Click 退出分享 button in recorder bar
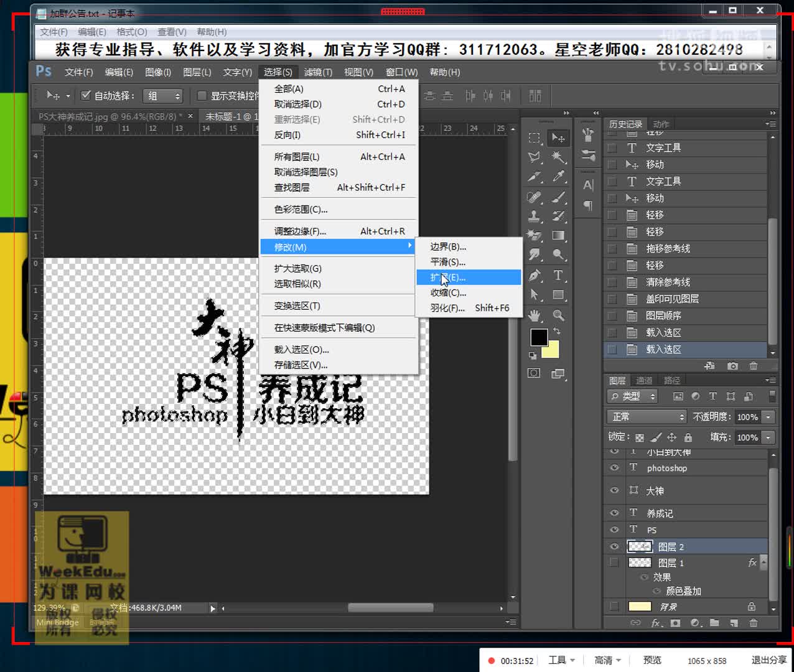 click(x=768, y=660)
